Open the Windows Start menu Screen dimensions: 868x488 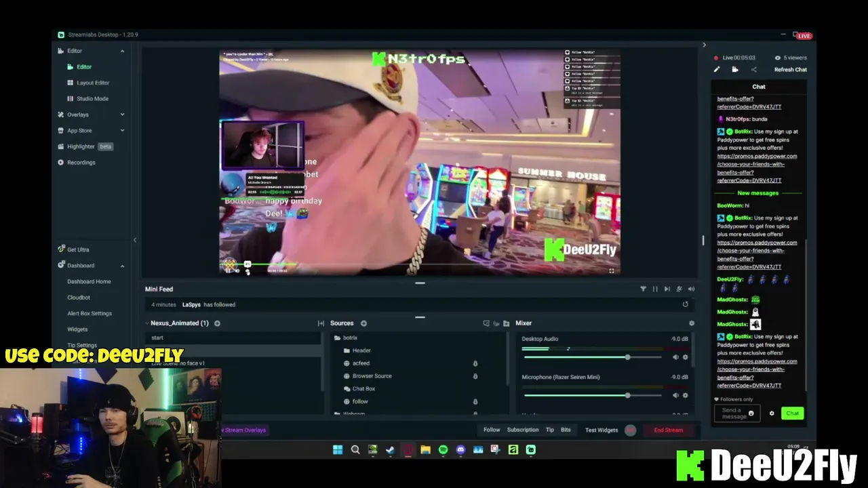tap(337, 449)
